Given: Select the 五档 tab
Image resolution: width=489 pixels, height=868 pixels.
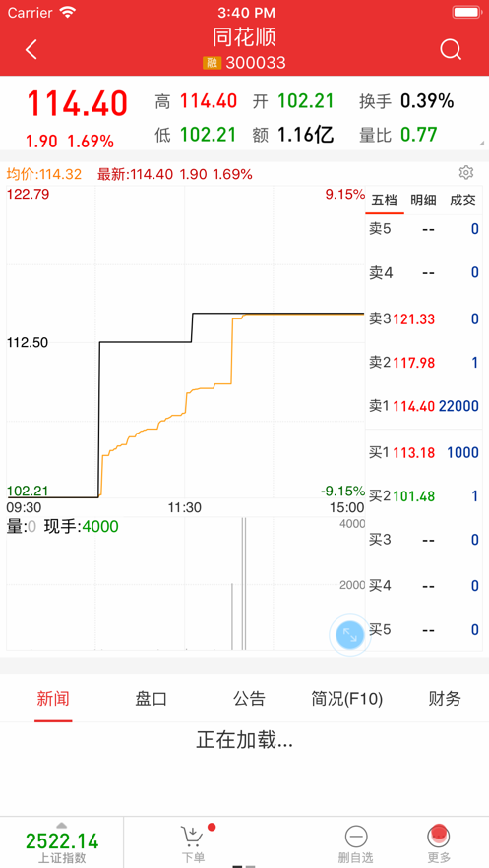Looking at the screenshot, I should pyautogui.click(x=385, y=201).
